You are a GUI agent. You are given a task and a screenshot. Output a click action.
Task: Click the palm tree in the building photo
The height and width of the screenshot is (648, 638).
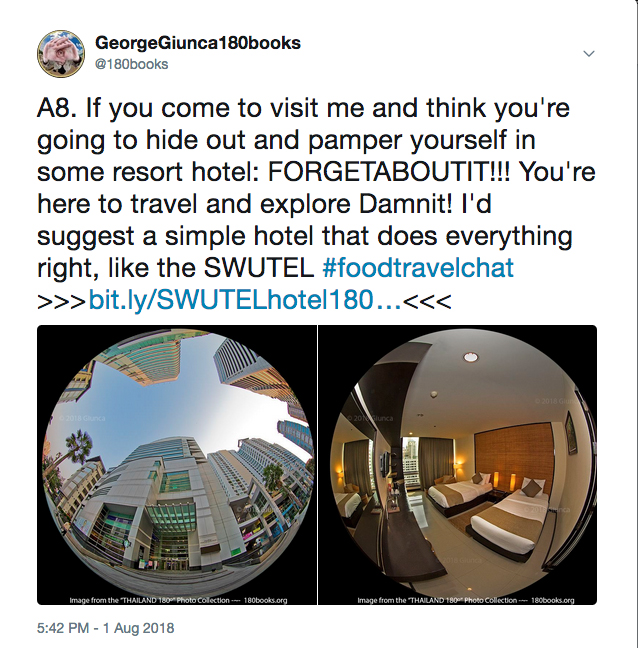[76, 445]
